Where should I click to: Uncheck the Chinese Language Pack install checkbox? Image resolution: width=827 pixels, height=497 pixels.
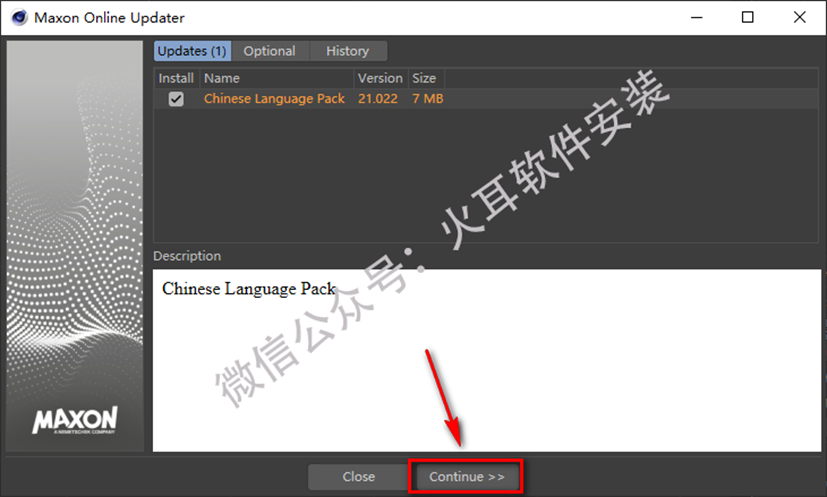(176, 99)
